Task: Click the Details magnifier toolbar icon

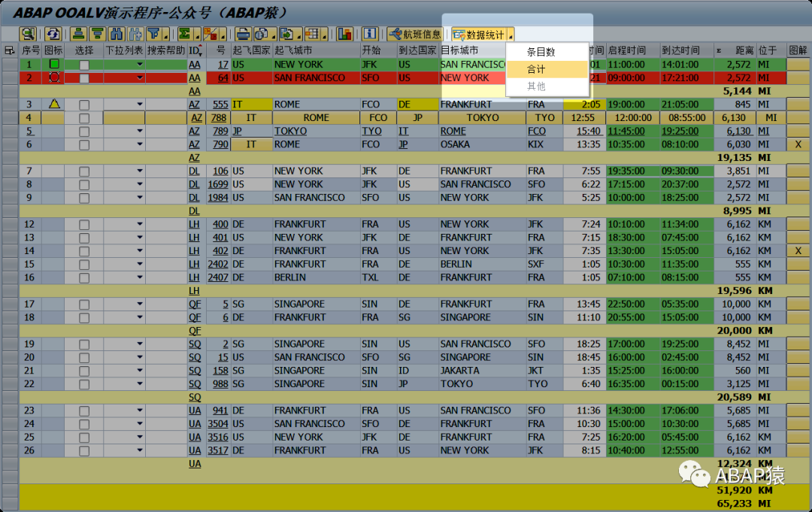Action: pyautogui.click(x=28, y=34)
